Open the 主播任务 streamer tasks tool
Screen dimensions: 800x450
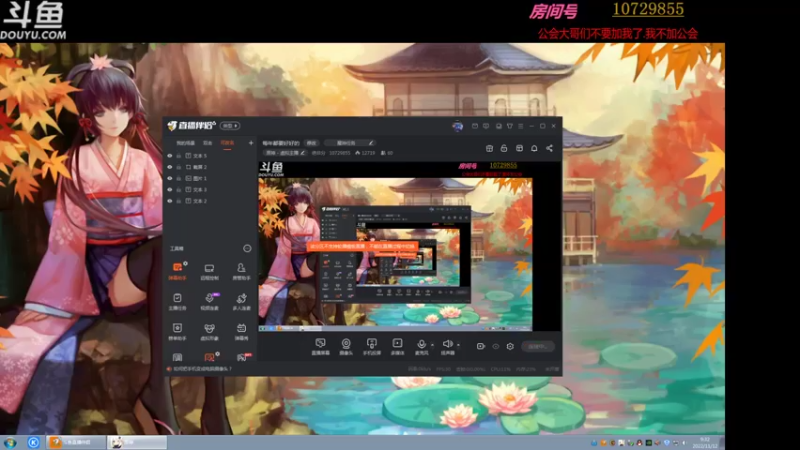pyautogui.click(x=177, y=302)
